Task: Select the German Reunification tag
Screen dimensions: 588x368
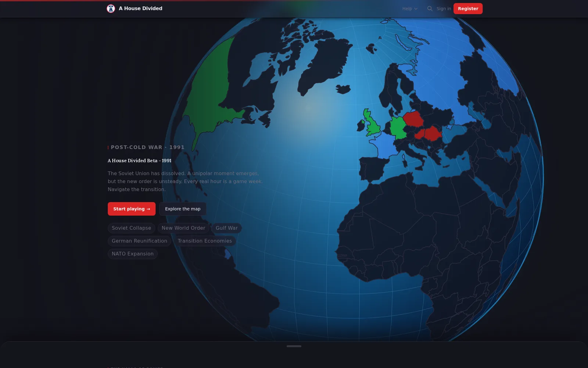Action: (139, 241)
